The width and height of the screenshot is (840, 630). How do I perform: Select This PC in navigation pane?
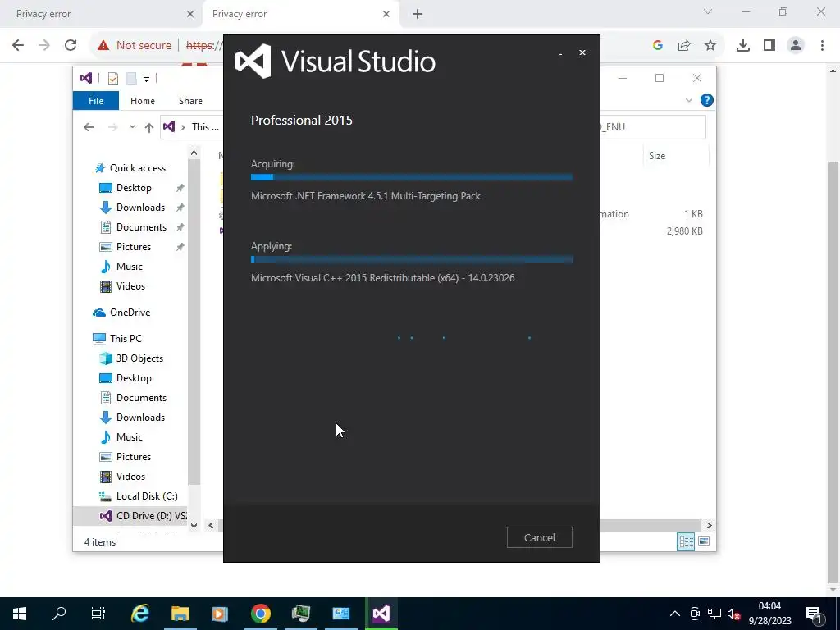pos(126,339)
